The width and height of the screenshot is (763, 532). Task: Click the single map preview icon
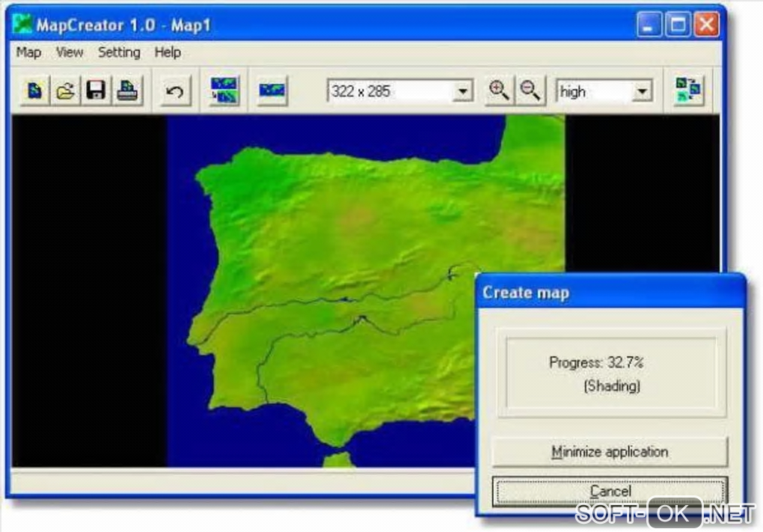pos(272,91)
